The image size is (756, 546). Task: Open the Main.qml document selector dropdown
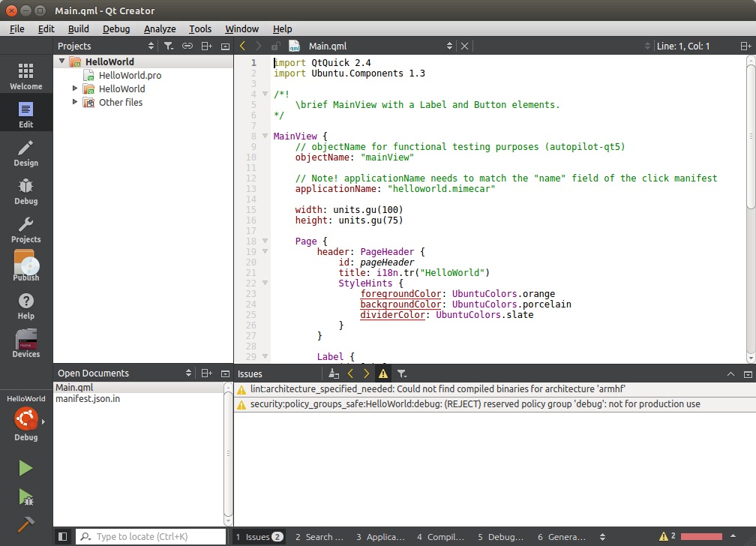[x=449, y=46]
